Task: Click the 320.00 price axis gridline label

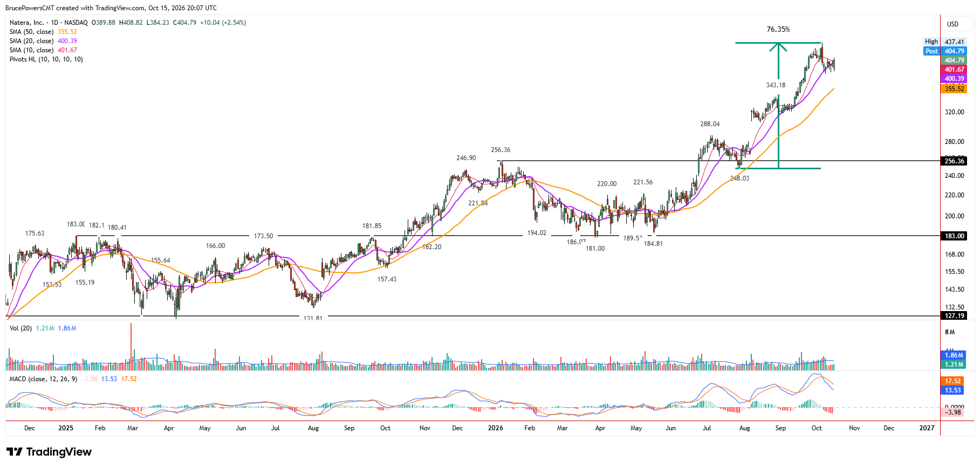Action: tap(954, 112)
